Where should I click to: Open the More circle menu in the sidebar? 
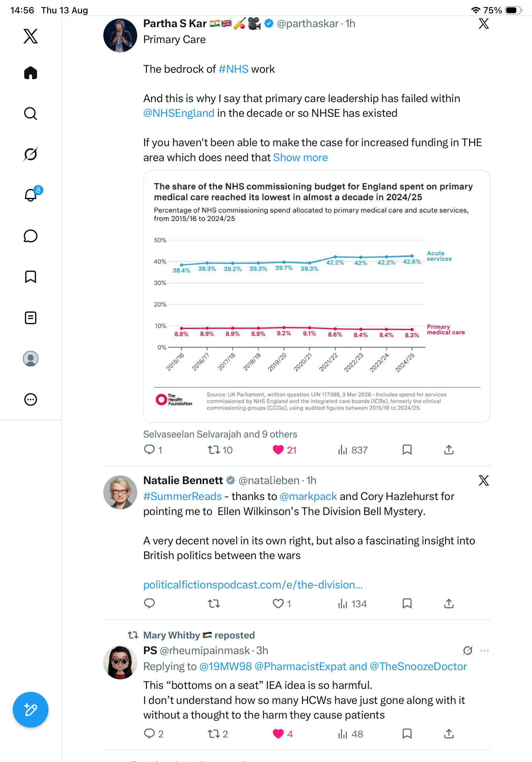[31, 399]
